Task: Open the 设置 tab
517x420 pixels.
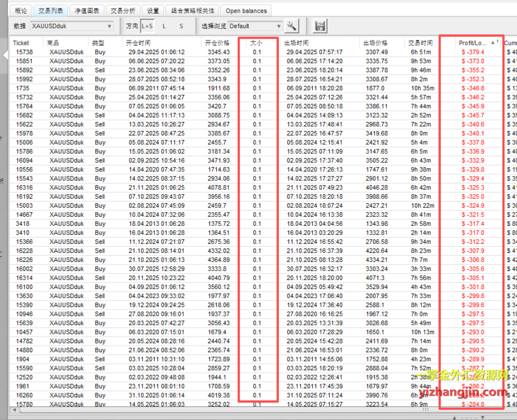Action: [x=153, y=11]
